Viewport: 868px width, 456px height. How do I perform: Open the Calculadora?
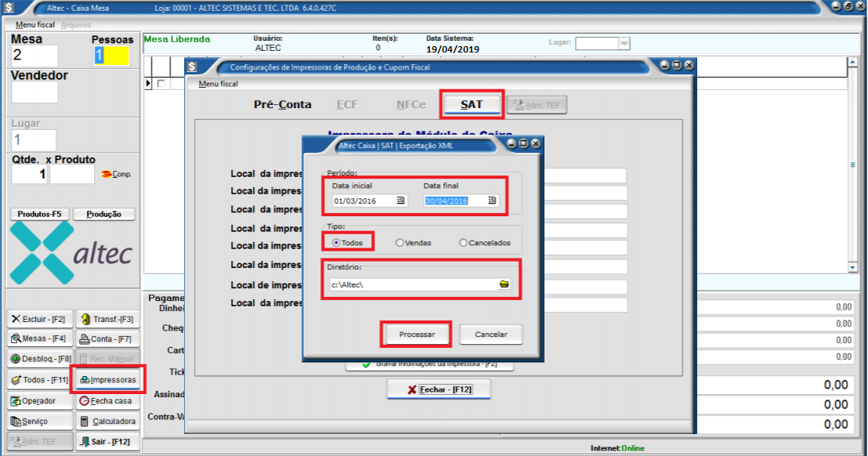[107, 422]
